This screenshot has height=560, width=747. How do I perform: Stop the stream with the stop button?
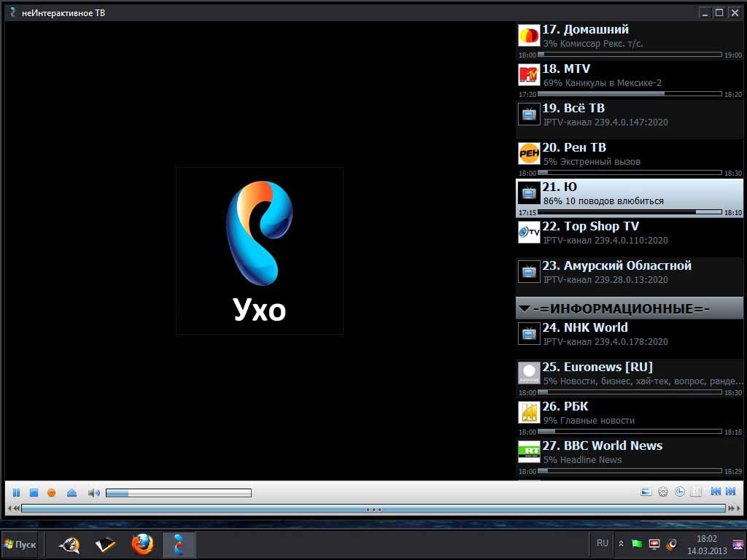[x=34, y=493]
